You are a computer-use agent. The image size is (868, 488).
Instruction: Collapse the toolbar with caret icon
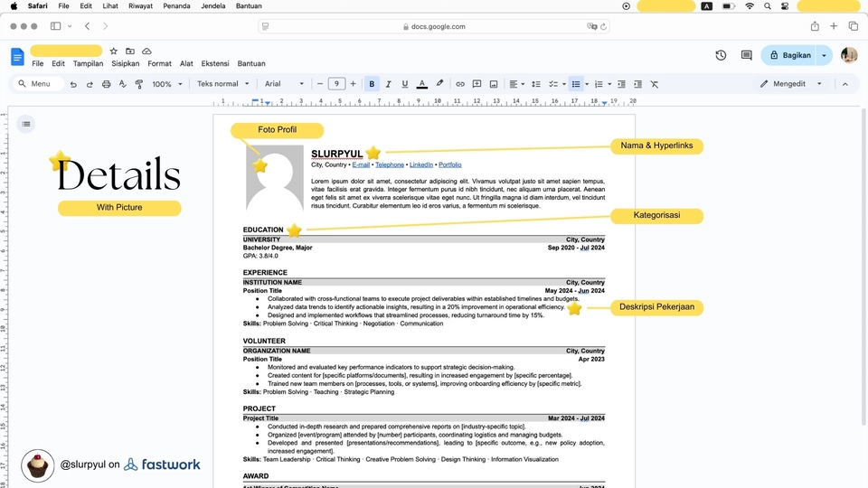(844, 84)
